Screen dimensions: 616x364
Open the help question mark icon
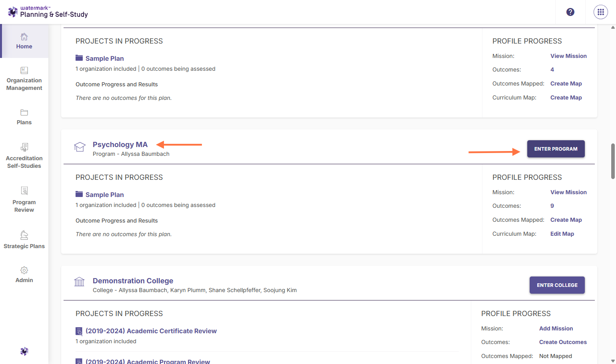570,12
